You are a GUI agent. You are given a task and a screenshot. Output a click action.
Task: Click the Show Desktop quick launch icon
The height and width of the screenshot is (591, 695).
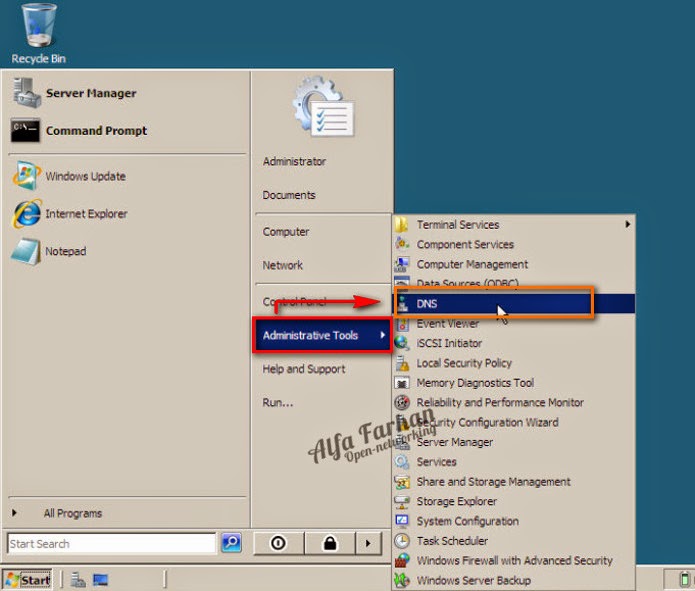tap(100, 579)
